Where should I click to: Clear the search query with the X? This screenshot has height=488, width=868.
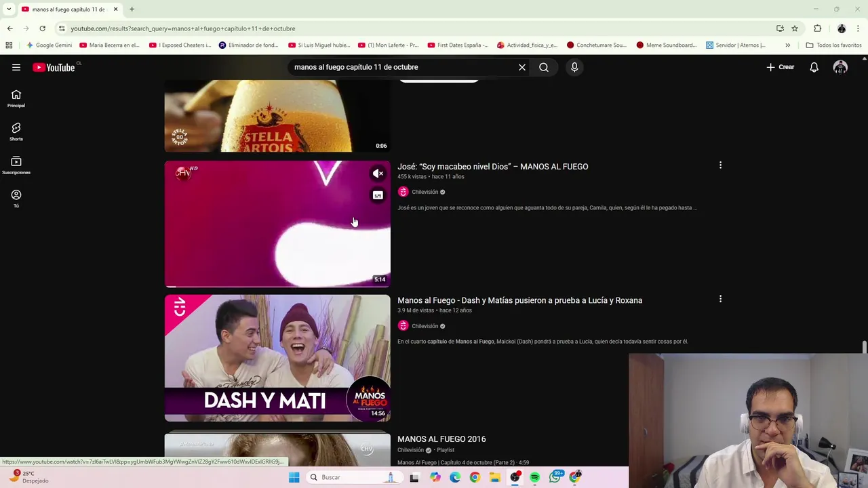pyautogui.click(x=522, y=67)
